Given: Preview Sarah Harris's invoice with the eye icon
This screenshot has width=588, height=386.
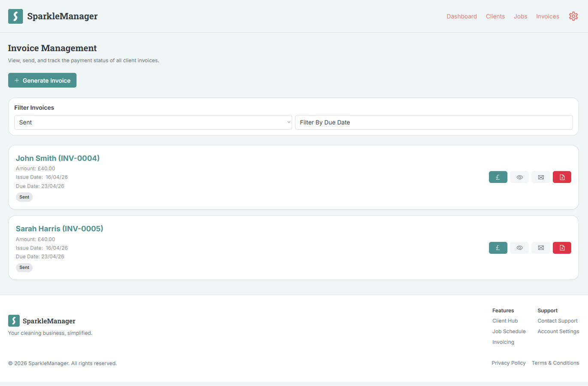Looking at the screenshot, I should click(x=519, y=248).
